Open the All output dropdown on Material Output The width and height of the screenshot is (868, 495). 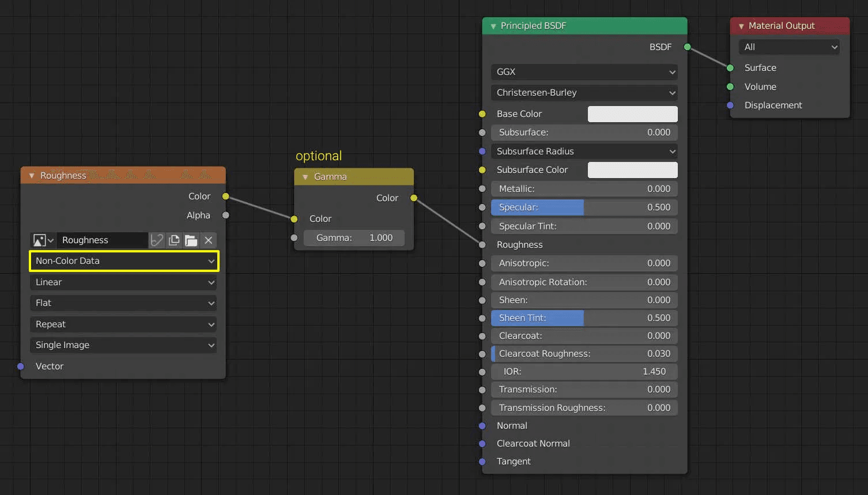click(x=788, y=47)
